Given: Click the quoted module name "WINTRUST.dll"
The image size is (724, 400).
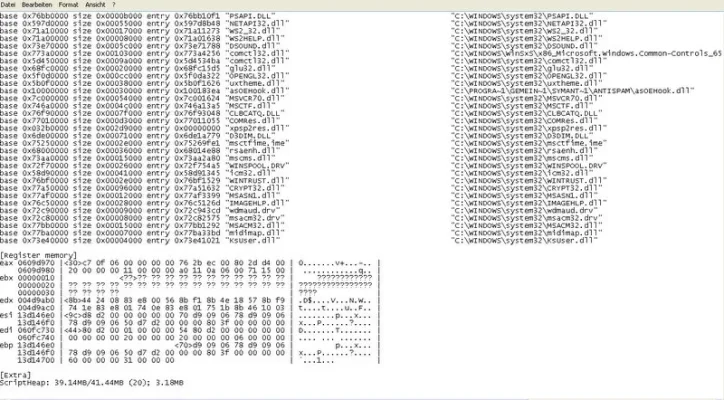Looking at the screenshot, I should [x=257, y=181].
